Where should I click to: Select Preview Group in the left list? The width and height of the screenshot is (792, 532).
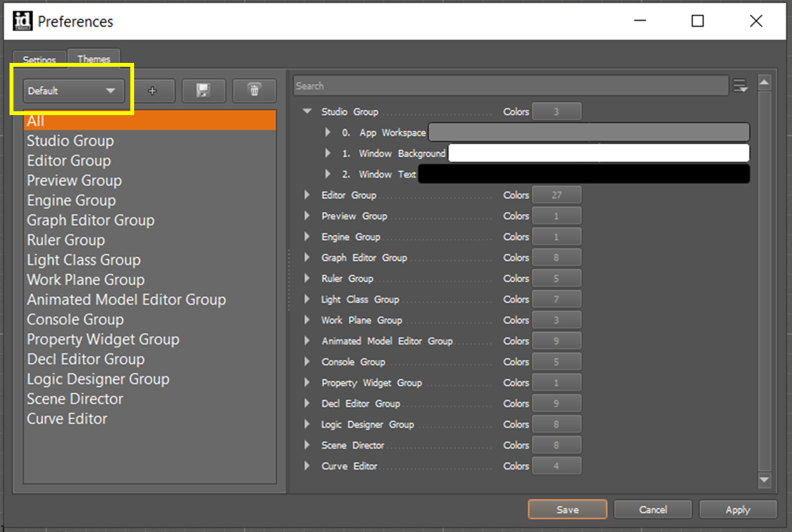(x=150, y=181)
